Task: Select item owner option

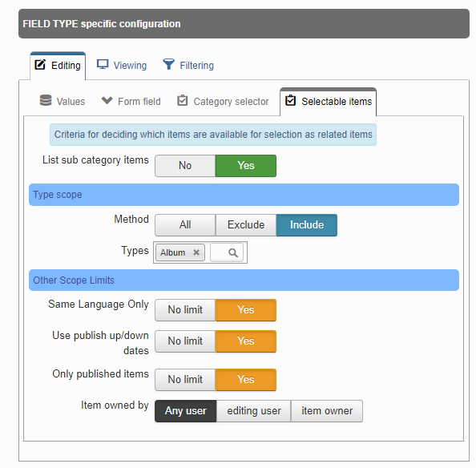Action: coord(327,411)
